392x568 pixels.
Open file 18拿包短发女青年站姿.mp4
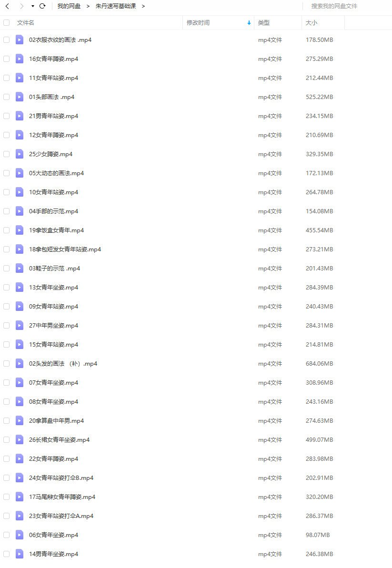[65, 249]
